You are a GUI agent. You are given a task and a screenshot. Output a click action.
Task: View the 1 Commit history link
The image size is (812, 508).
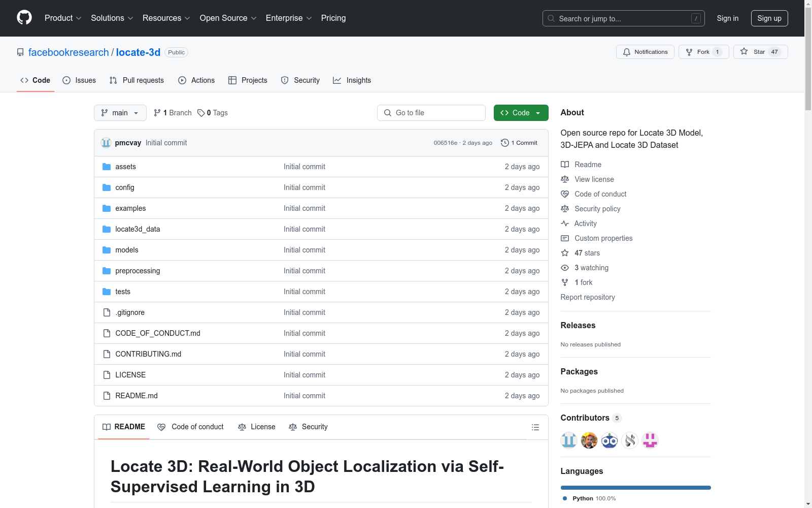click(519, 143)
